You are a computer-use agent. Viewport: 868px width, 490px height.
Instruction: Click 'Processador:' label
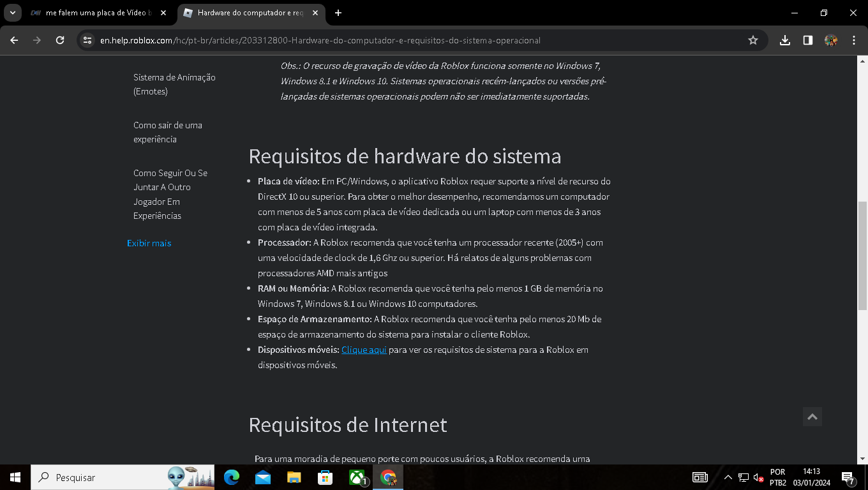[x=285, y=242]
